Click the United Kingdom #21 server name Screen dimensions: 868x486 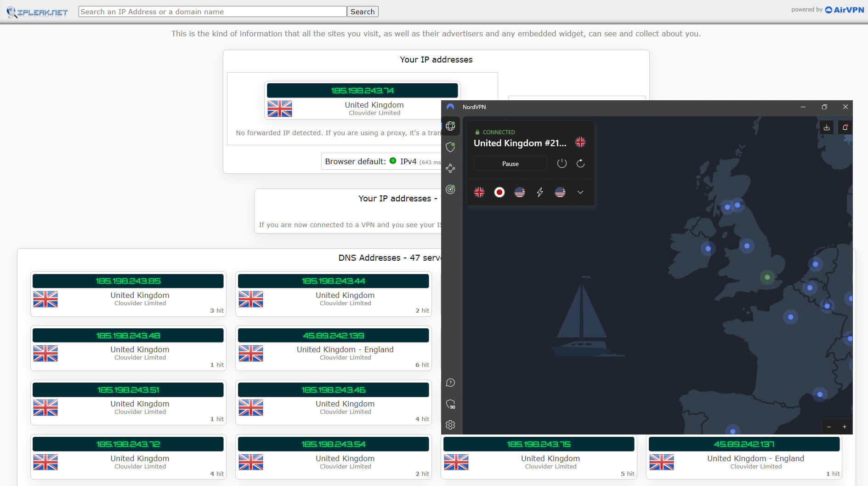point(520,143)
